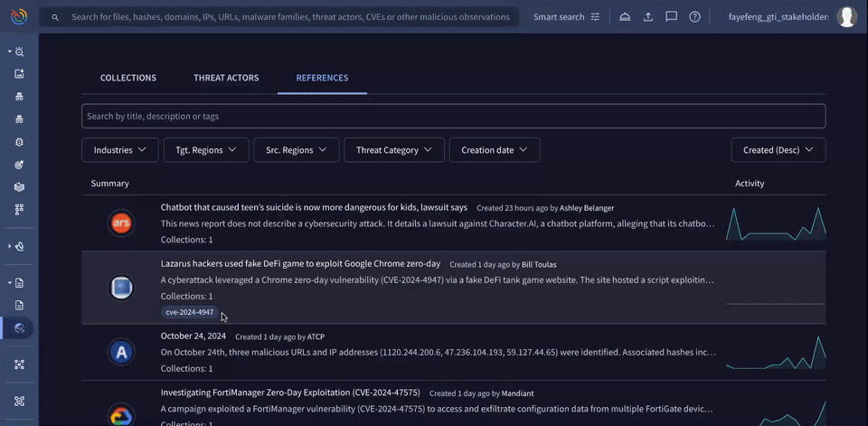Click Collections: 1 under October 24, 2024

click(x=186, y=368)
